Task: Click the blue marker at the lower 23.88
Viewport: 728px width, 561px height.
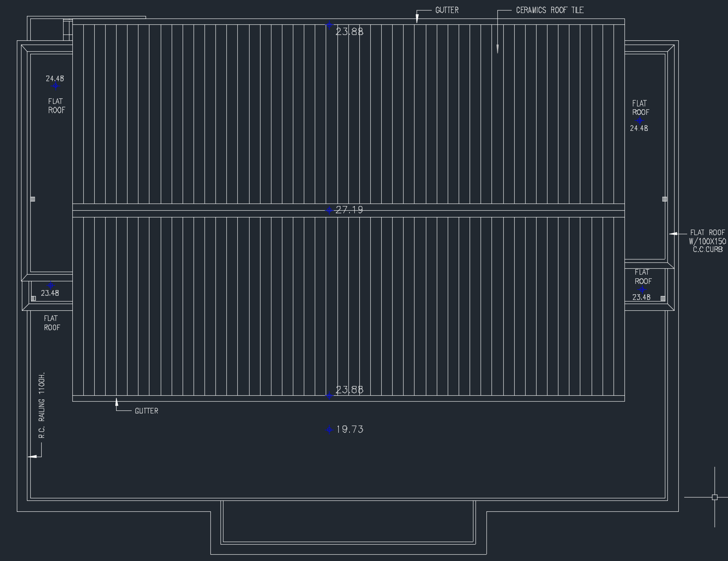Action: point(329,395)
